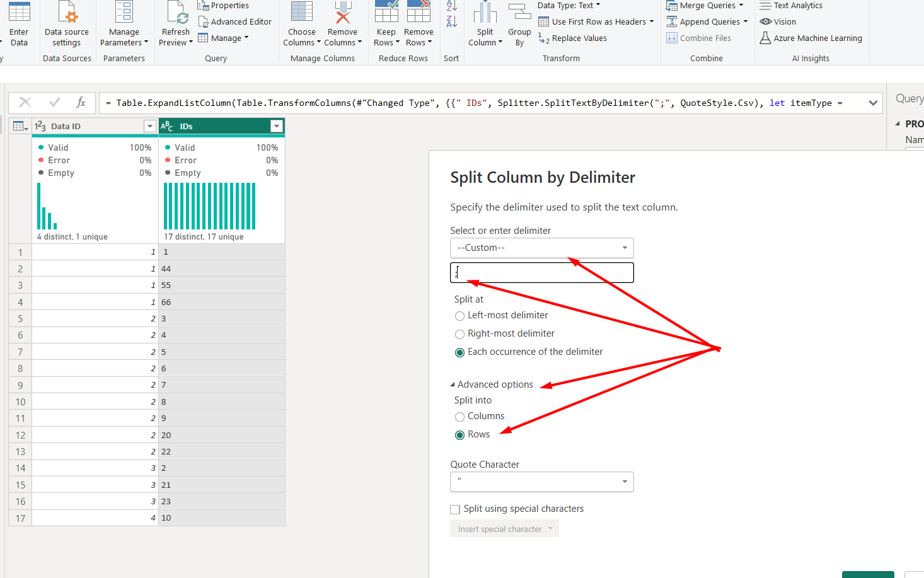Image resolution: width=924 pixels, height=578 pixels.
Task: Open the Vision AI insights tool
Action: pyautogui.click(x=778, y=21)
